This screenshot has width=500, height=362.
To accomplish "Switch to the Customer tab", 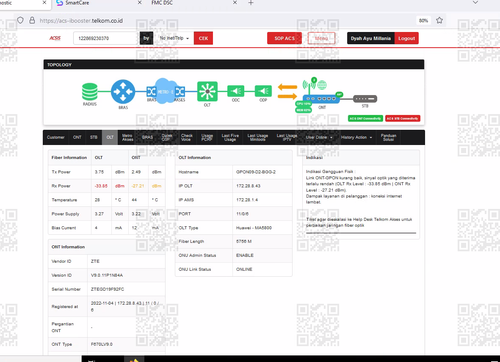I will point(56,137).
